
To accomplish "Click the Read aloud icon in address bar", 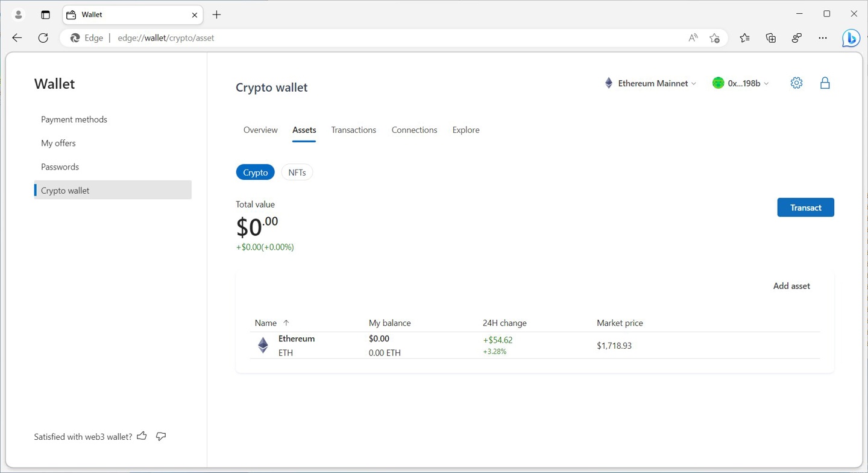I will (693, 38).
